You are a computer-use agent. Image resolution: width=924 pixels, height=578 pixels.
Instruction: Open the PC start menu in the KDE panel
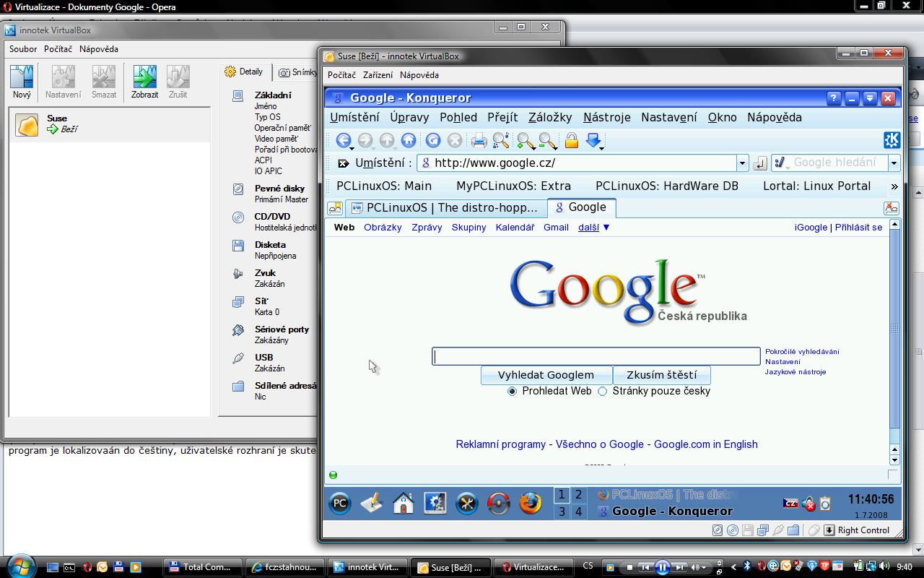coord(340,503)
